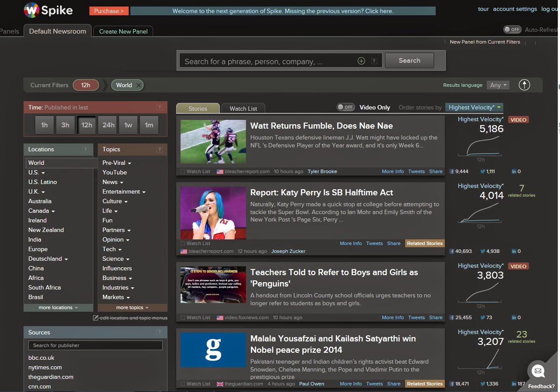Click Facebook count 40,693 on Katy Perry story
Screen dimensions: 560x392
point(461,251)
